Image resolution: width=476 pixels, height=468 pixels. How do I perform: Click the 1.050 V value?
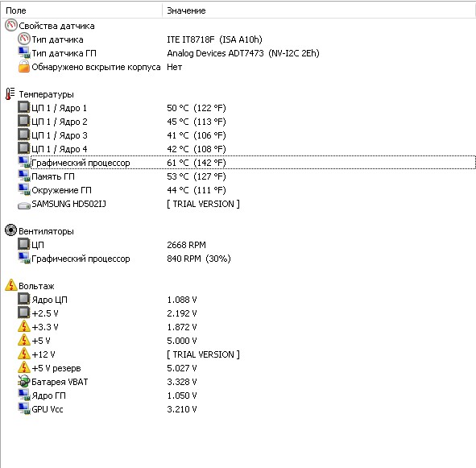point(182,396)
